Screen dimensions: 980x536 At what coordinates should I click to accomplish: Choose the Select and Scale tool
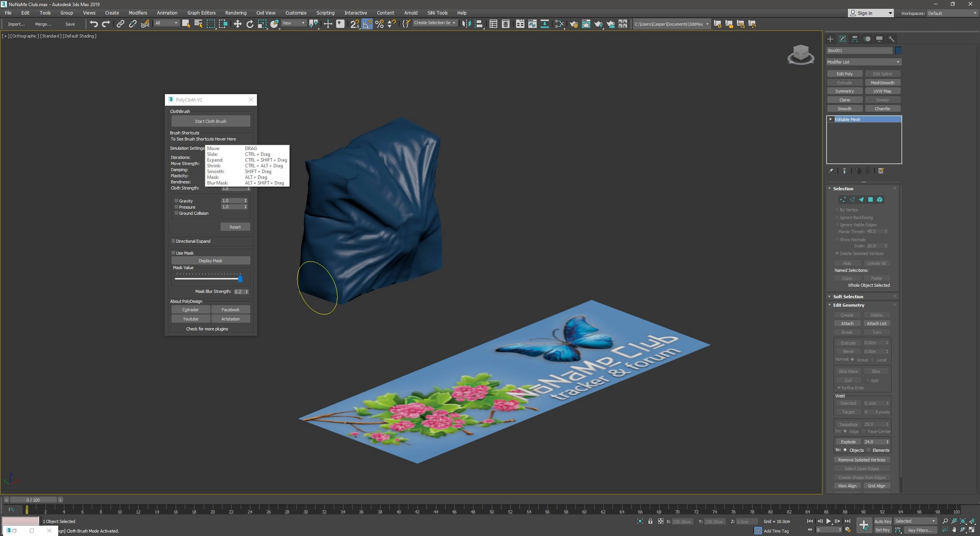(x=262, y=24)
